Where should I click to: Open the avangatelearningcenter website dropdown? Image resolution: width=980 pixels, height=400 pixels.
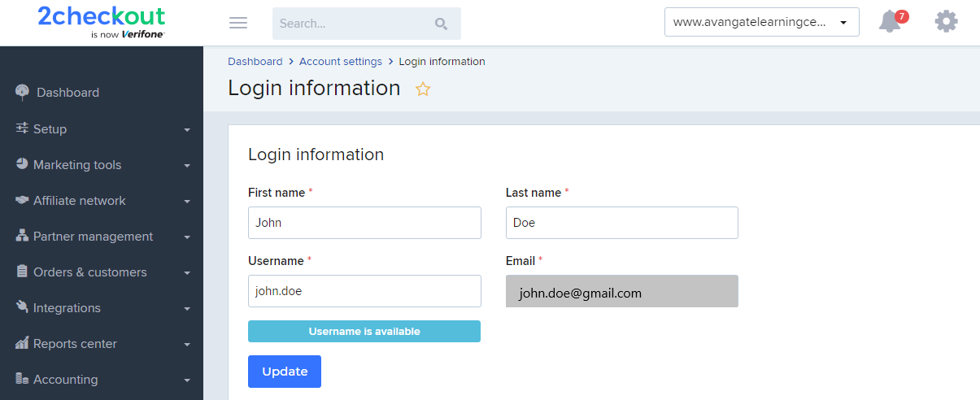[x=761, y=22]
